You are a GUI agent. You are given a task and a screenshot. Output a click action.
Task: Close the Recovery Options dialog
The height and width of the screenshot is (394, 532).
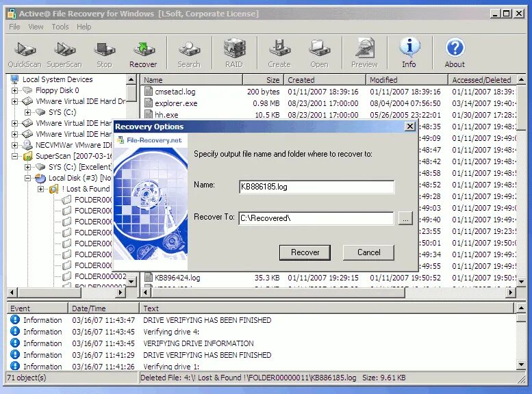coord(410,127)
